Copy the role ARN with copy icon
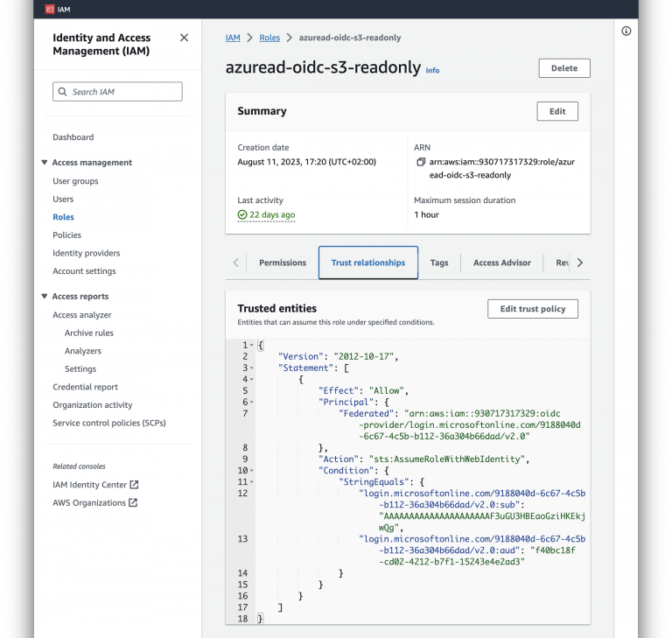The image size is (672, 638). [421, 163]
